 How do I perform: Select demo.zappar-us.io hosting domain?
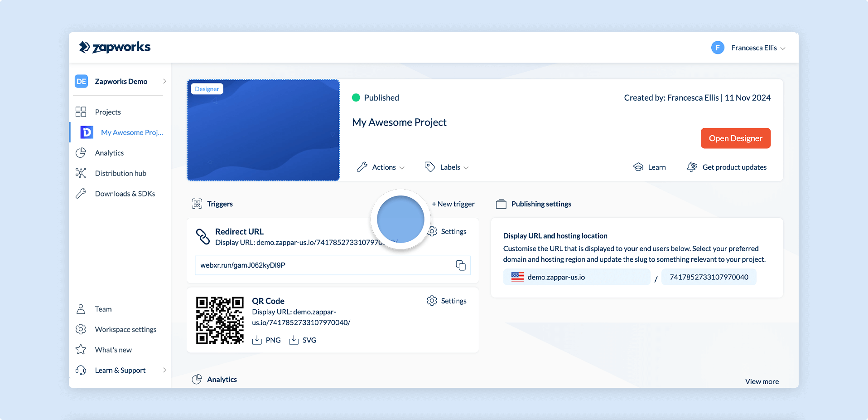click(x=577, y=277)
